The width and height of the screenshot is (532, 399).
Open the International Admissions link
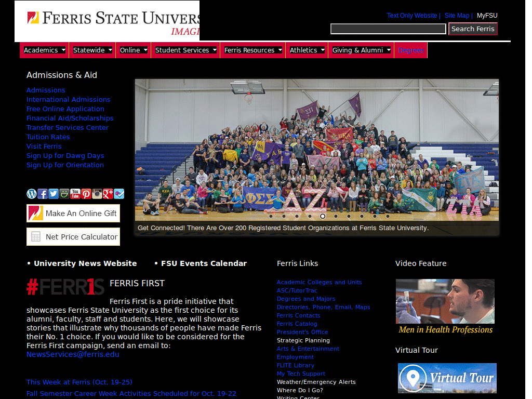point(68,99)
